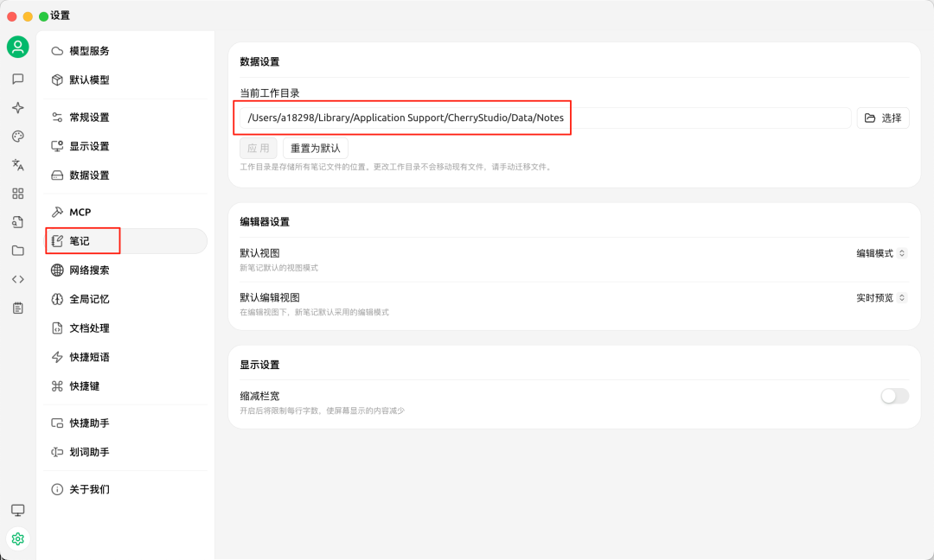This screenshot has width=934, height=560.
Task: Click the sparkle agents icon in left rail
Action: (x=17, y=108)
